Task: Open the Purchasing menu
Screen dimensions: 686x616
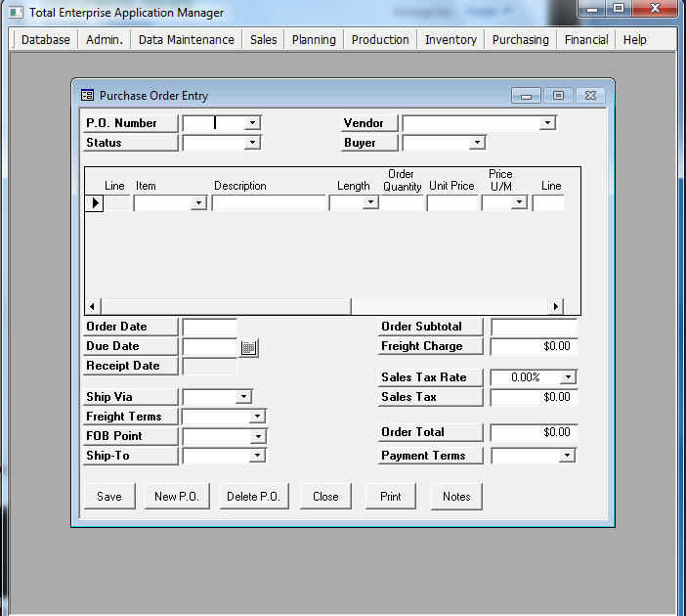Action: tap(521, 40)
